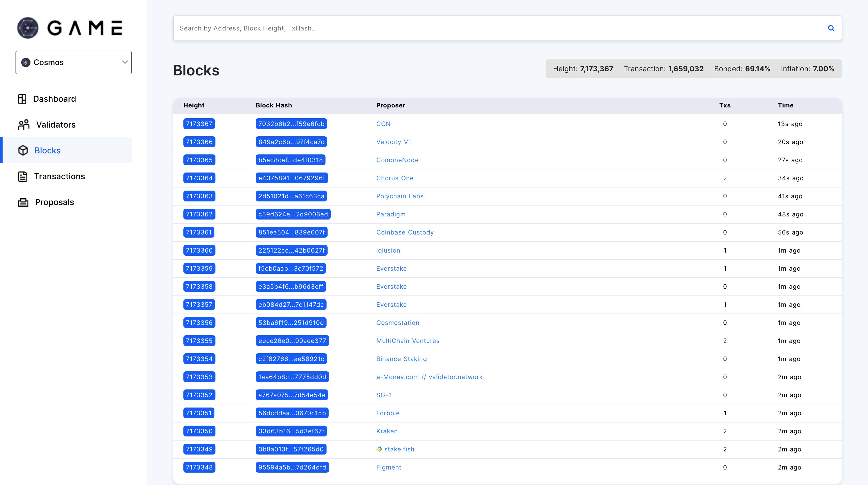View the CCN proposer
Image resolution: width=868 pixels, height=485 pixels.
click(383, 124)
